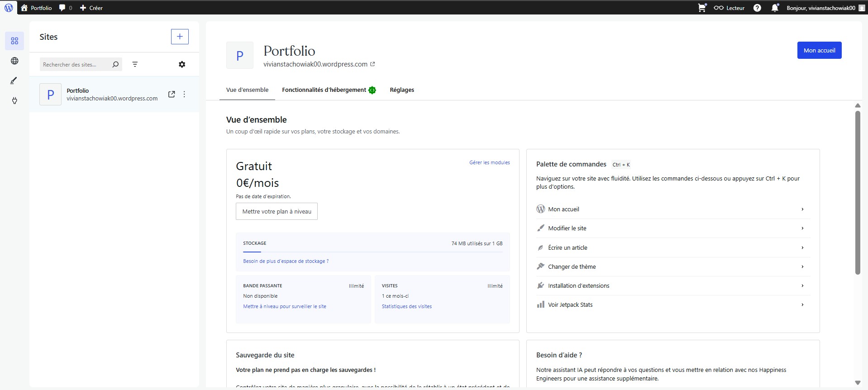This screenshot has width=868, height=390.
Task: Click the Besoin d'aide ? heading
Action: [x=559, y=355]
